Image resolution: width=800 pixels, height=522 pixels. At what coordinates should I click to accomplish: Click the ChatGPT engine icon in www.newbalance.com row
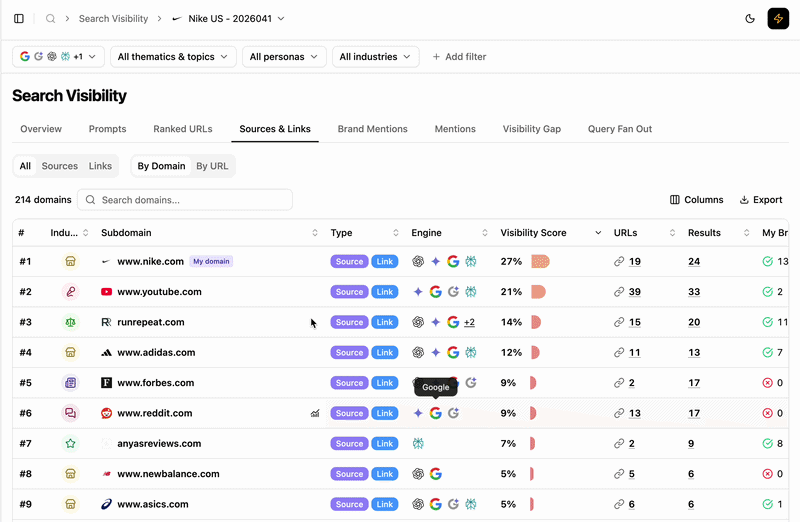(418, 474)
